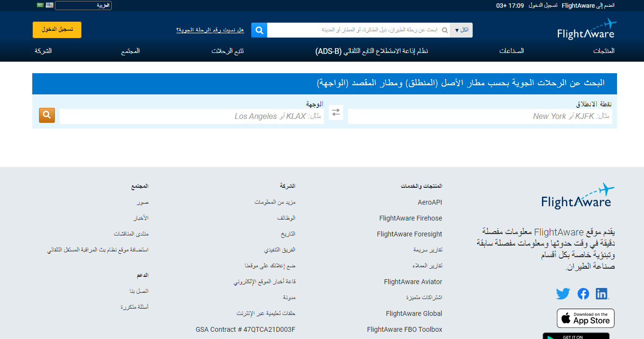
Task: Swap origin and destination airports
Action: (x=336, y=112)
